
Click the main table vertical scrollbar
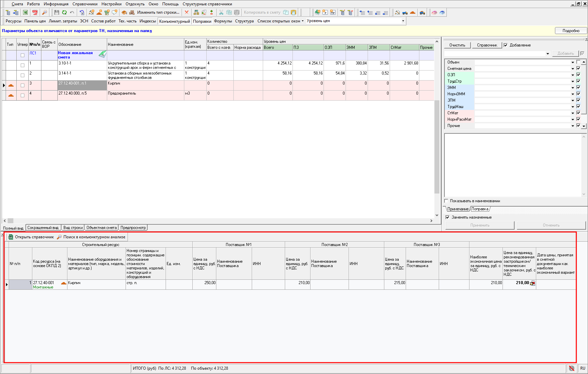[437, 128]
